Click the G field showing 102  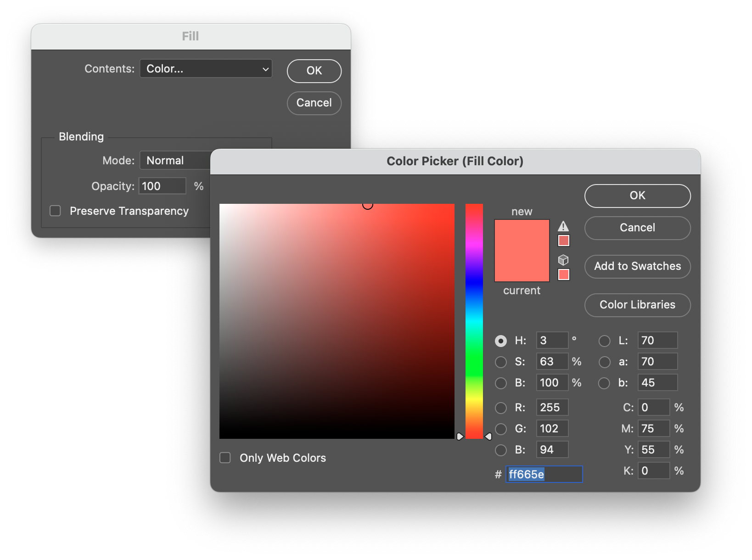point(552,429)
